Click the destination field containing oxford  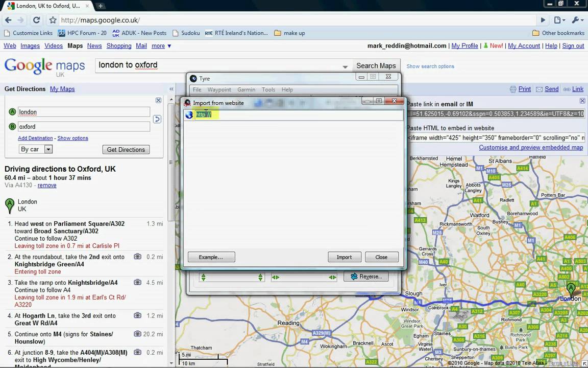pyautogui.click(x=84, y=127)
